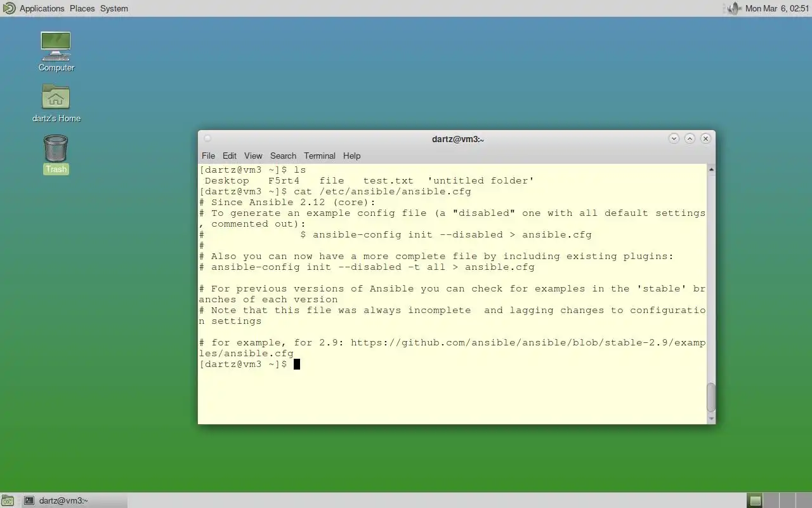Click the dartz@vm3:~ taskbar button
Viewport: 812px width, 508px height.
(74, 500)
